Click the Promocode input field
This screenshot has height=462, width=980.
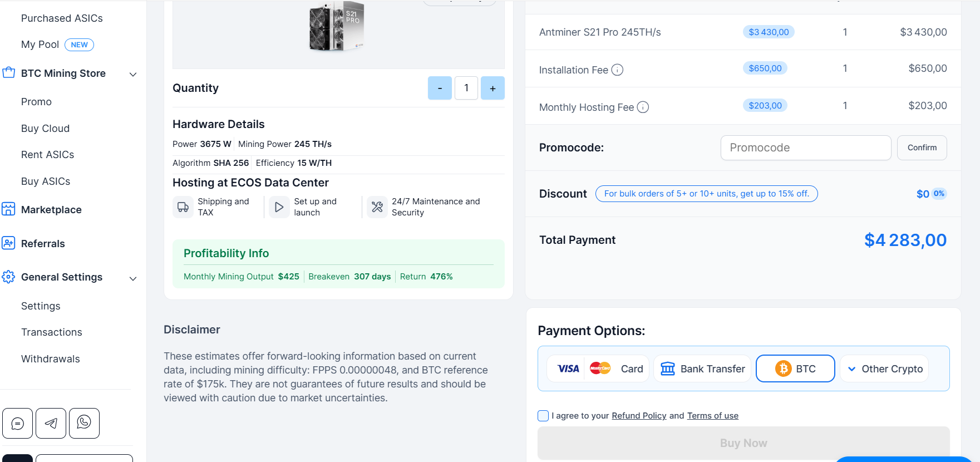coord(805,148)
